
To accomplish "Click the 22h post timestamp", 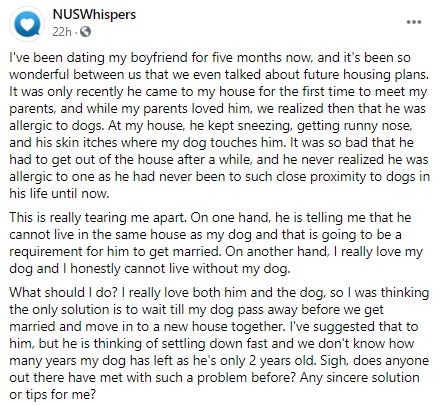I will point(62,32).
